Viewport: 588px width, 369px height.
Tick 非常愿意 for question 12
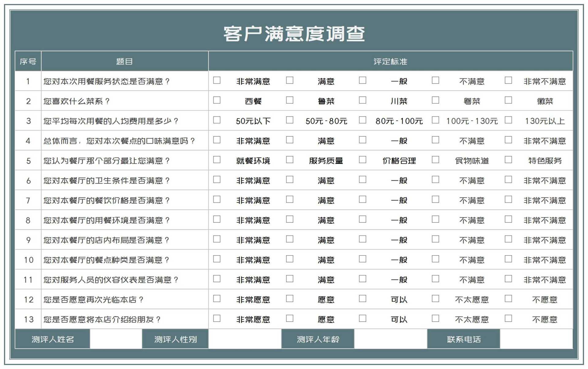point(217,299)
